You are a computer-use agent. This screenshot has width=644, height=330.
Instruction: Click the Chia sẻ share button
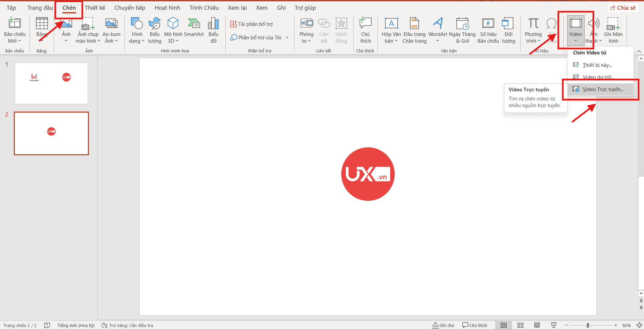coord(623,8)
